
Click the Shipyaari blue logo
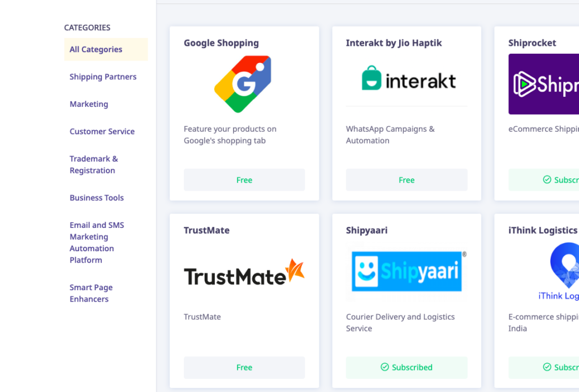click(x=407, y=272)
